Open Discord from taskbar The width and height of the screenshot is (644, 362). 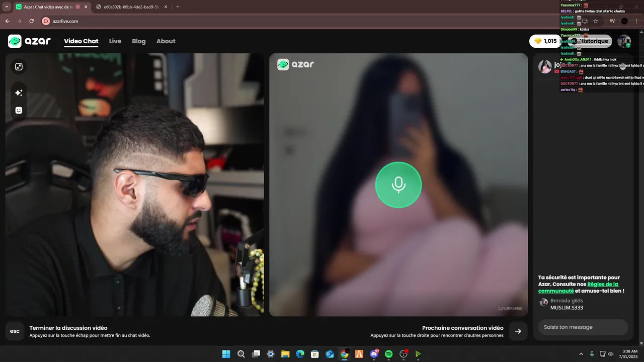(374, 354)
